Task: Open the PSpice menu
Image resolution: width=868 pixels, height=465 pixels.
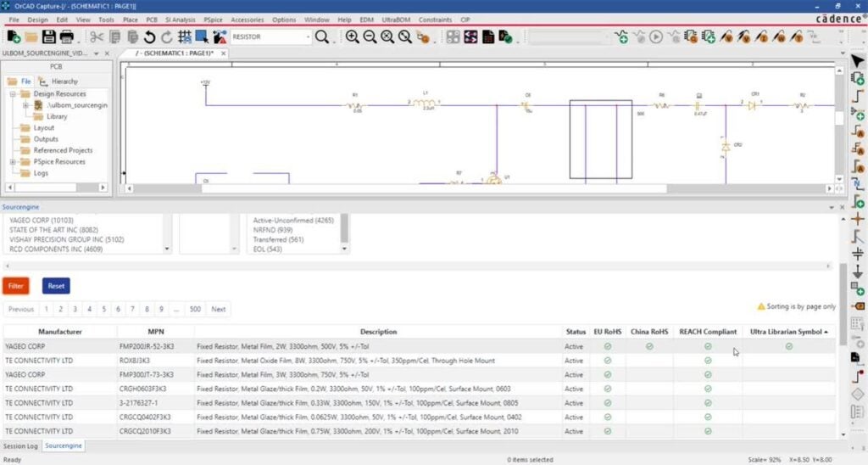Action: 213,20
